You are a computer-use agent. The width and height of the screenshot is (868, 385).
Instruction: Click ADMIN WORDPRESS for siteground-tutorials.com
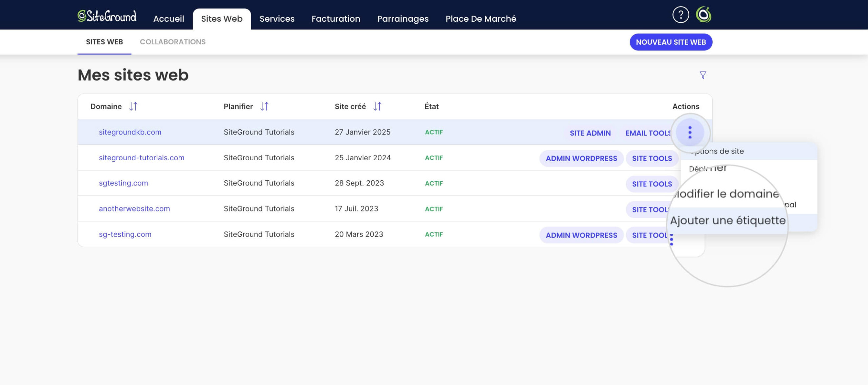click(581, 158)
